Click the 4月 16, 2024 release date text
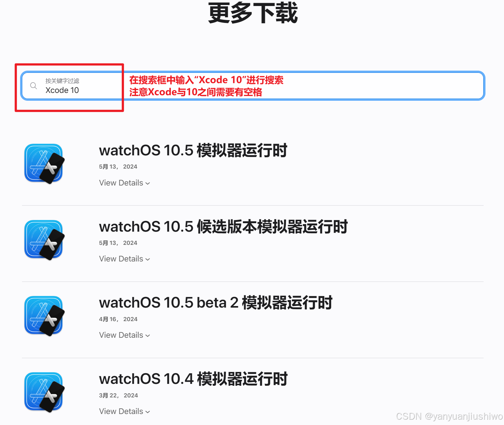504x425 pixels. [118, 319]
